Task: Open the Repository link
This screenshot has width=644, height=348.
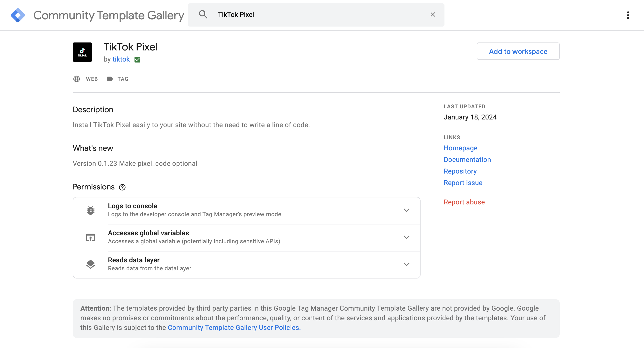Action: 460,171
